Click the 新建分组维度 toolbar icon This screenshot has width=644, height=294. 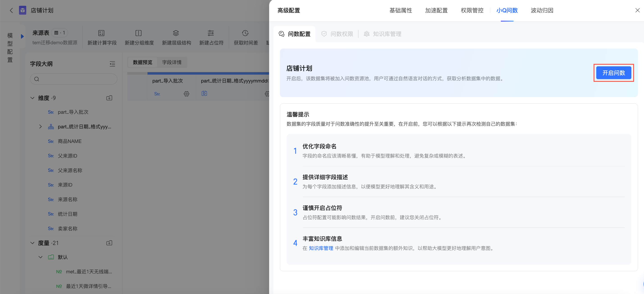(138, 33)
